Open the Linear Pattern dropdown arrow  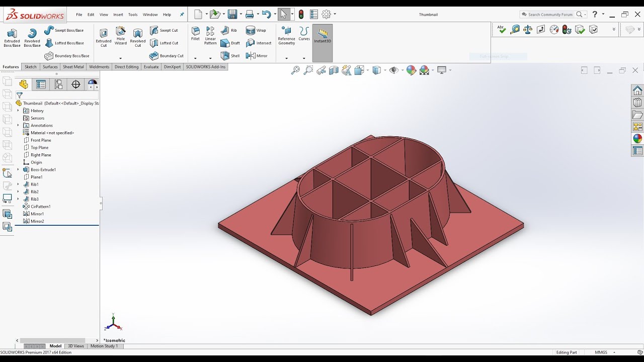[x=210, y=58]
